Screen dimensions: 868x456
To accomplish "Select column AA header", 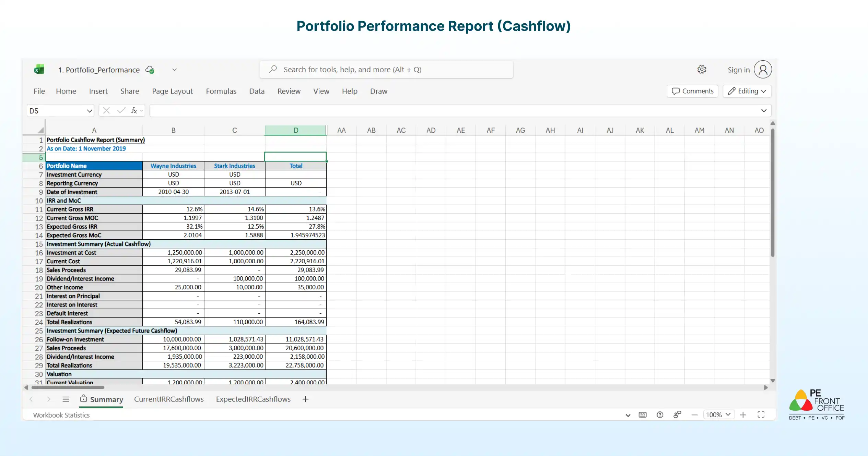I will (x=341, y=130).
